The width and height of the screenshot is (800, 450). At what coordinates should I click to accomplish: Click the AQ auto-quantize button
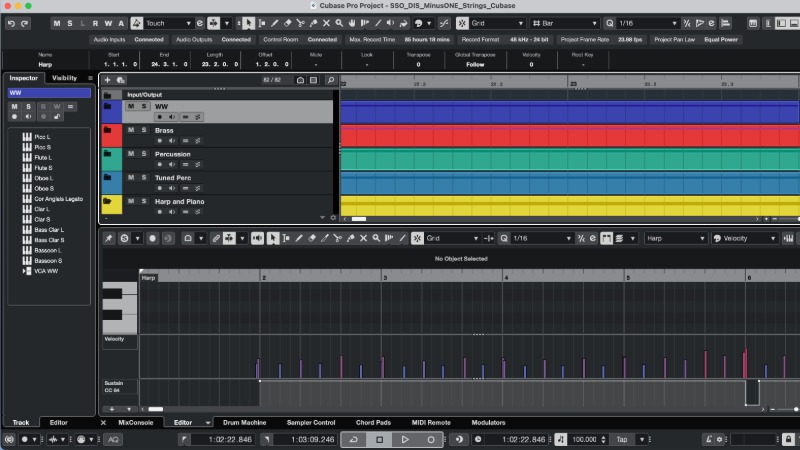coord(112,439)
